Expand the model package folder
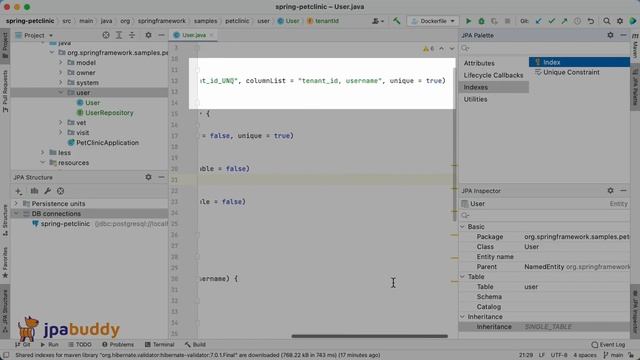640x360 pixels. pyautogui.click(x=61, y=62)
